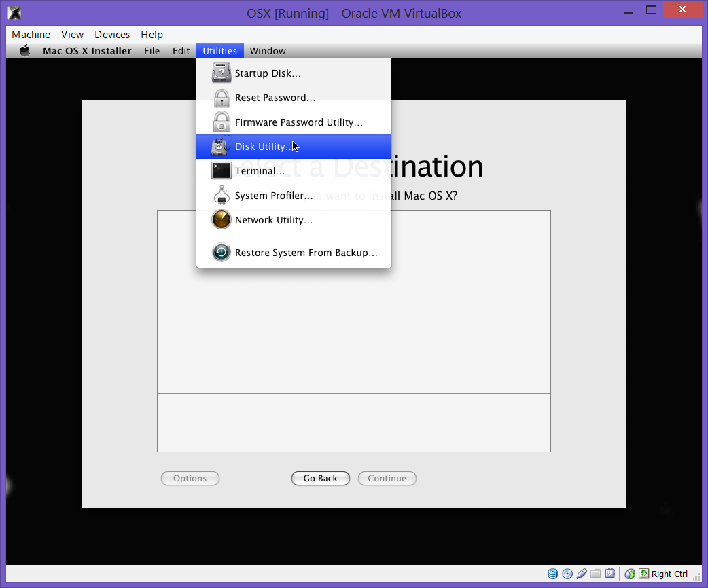The height and width of the screenshot is (588, 708).
Task: Close the VirtualBox window
Action: tap(682, 10)
